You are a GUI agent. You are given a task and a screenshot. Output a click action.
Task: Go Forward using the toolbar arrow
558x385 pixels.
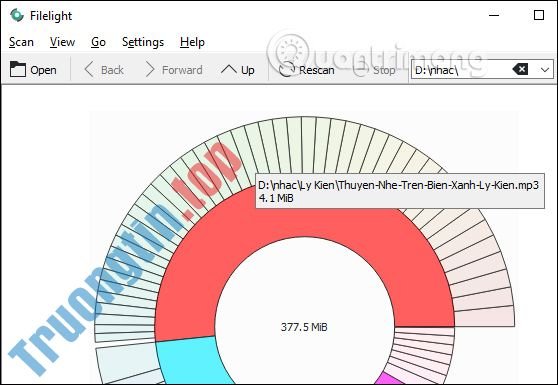[174, 70]
